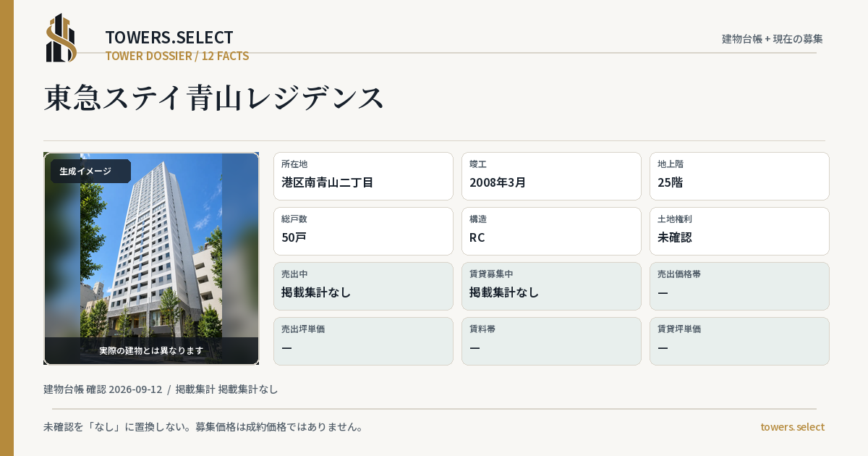Click the Towers.Select tower logo icon

61,38
